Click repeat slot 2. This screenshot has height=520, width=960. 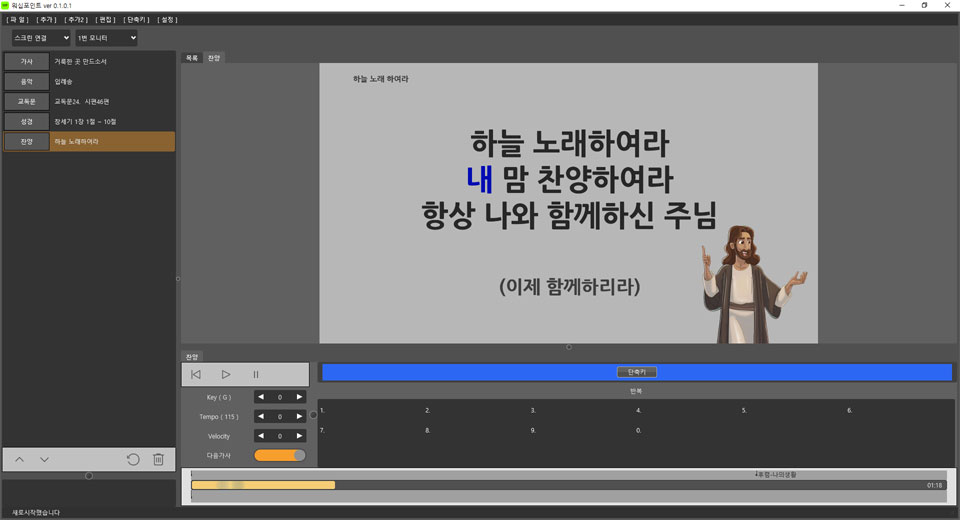click(427, 410)
